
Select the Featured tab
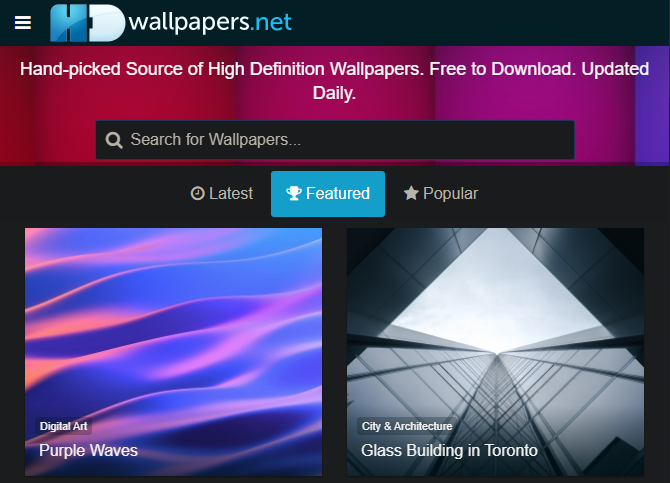click(x=328, y=194)
